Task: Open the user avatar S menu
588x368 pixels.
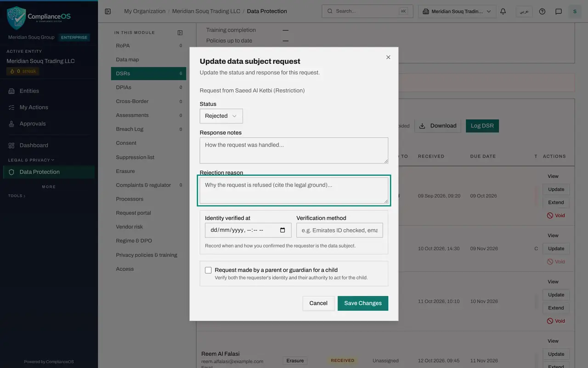Action: point(575,11)
